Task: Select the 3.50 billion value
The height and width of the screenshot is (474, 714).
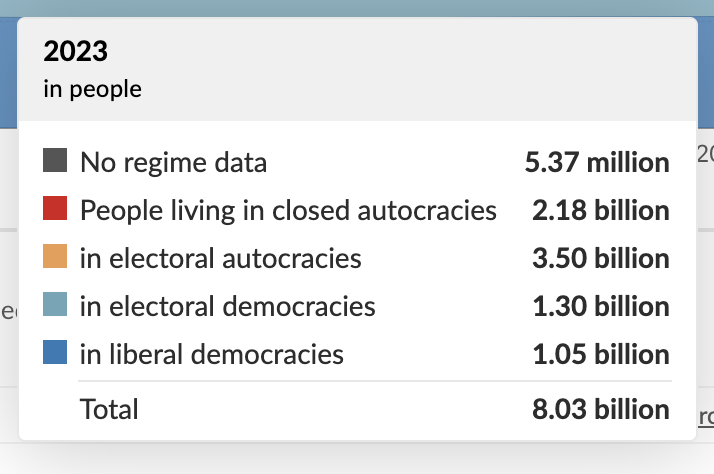Action: pos(601,258)
